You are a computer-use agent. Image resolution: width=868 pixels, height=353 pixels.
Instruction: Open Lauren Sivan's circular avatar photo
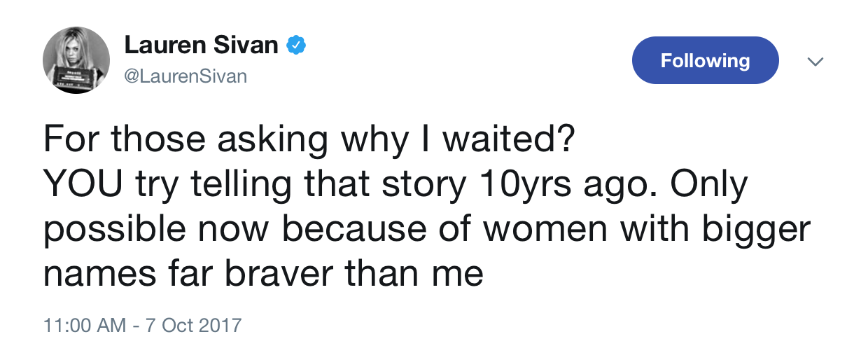point(71,62)
